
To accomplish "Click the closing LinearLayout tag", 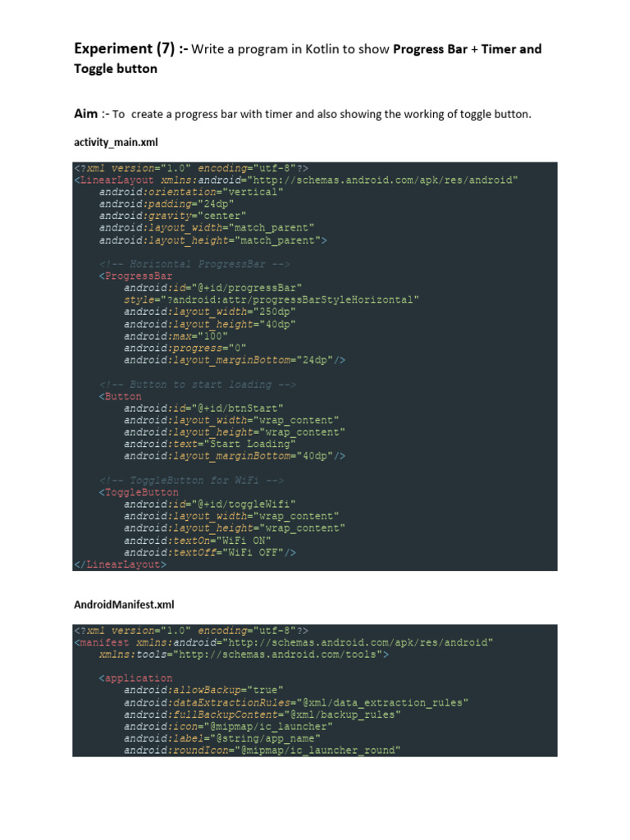I will tap(120, 564).
